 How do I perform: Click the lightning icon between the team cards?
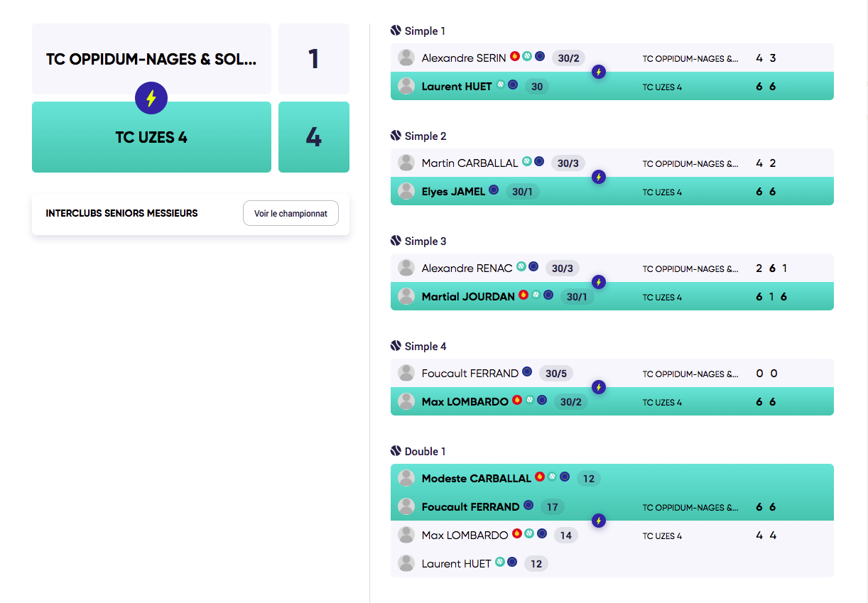coord(151,98)
